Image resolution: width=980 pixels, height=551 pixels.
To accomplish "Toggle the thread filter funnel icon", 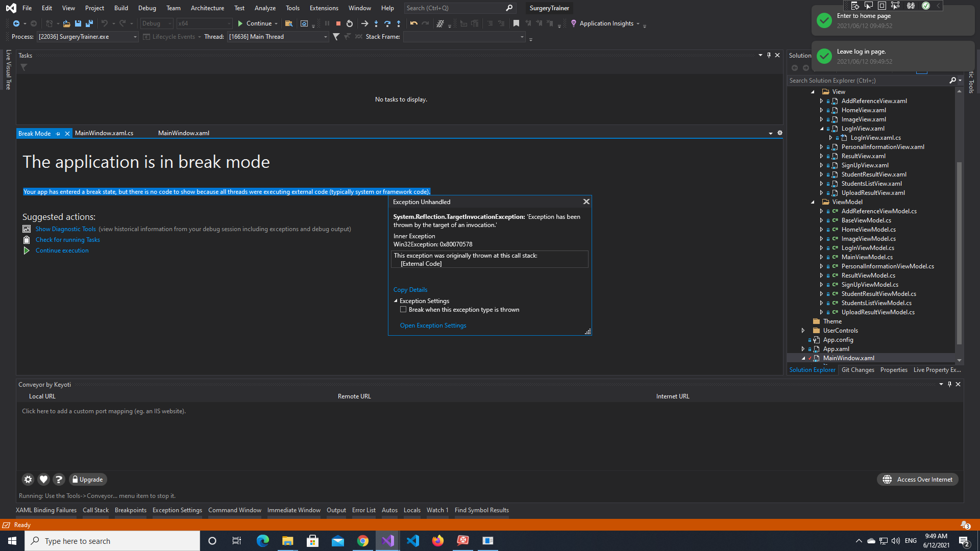I will (336, 36).
